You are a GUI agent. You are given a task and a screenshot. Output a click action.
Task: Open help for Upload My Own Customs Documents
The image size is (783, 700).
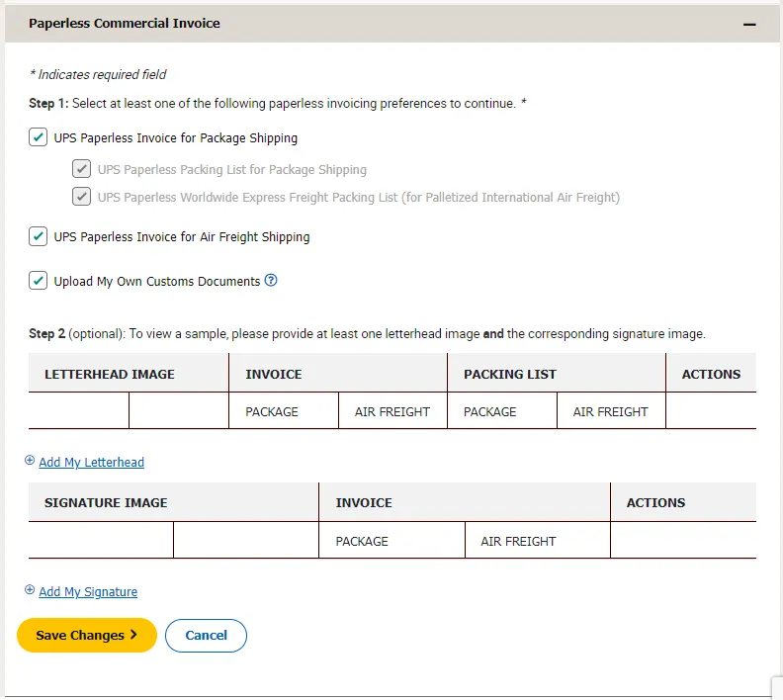tap(271, 281)
